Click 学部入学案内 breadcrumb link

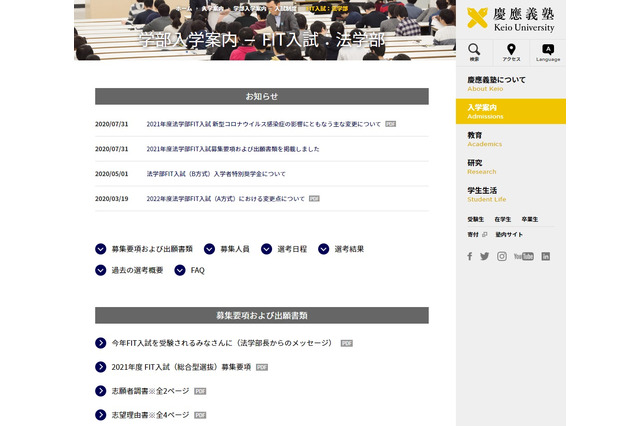250,9
